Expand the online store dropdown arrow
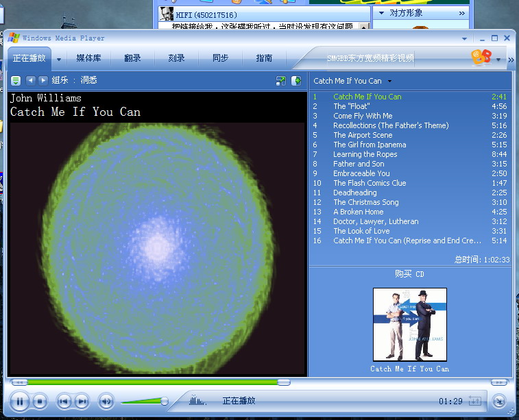The width and height of the screenshot is (519, 420). coord(498,60)
